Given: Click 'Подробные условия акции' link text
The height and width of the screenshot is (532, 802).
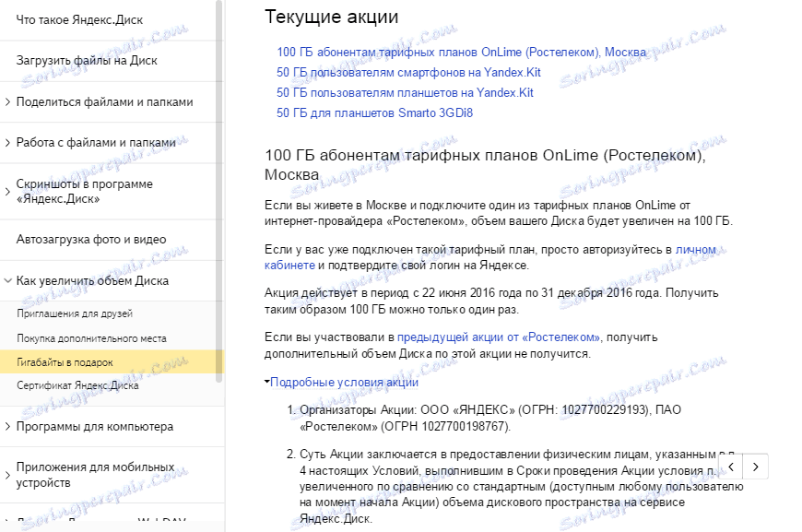Looking at the screenshot, I should point(344,382).
